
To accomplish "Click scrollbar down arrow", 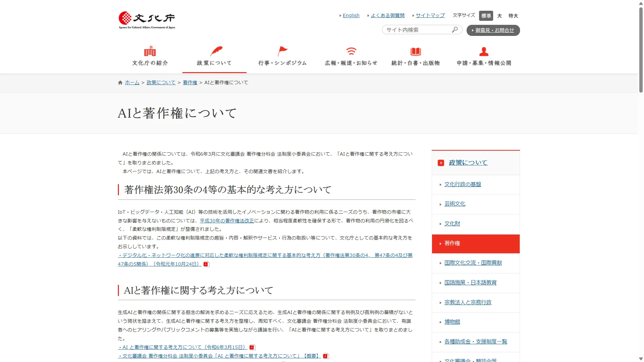I will pos(641,359).
